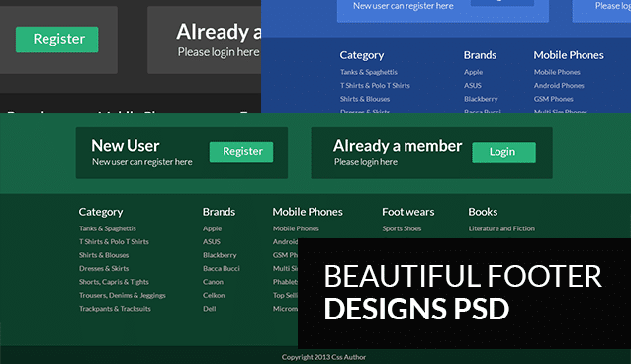Viewport: 631px width, 364px height.
Task: Click the Brands heading in green footer
Action: [219, 212]
